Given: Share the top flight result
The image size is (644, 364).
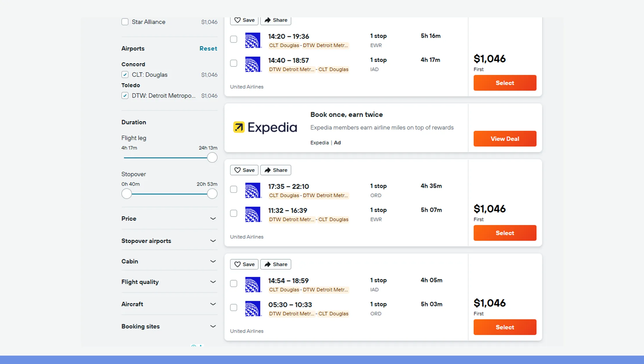Looking at the screenshot, I should [x=275, y=20].
